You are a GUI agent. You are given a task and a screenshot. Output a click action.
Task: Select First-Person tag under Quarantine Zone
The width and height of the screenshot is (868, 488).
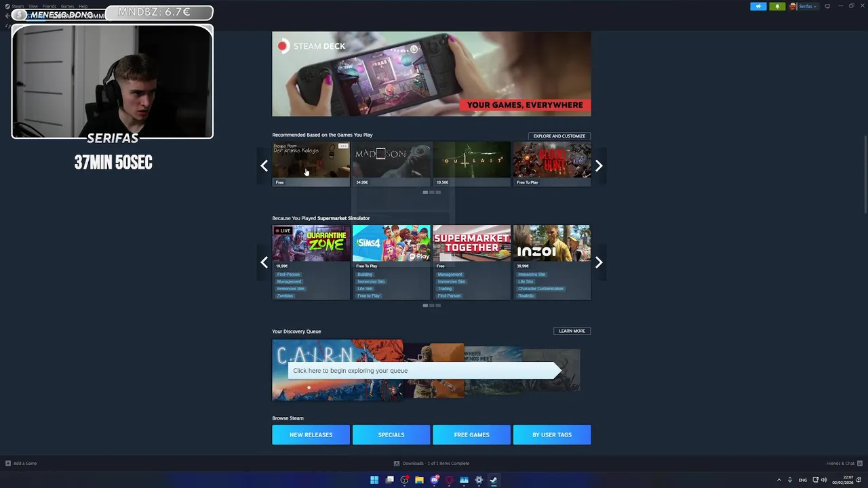288,274
